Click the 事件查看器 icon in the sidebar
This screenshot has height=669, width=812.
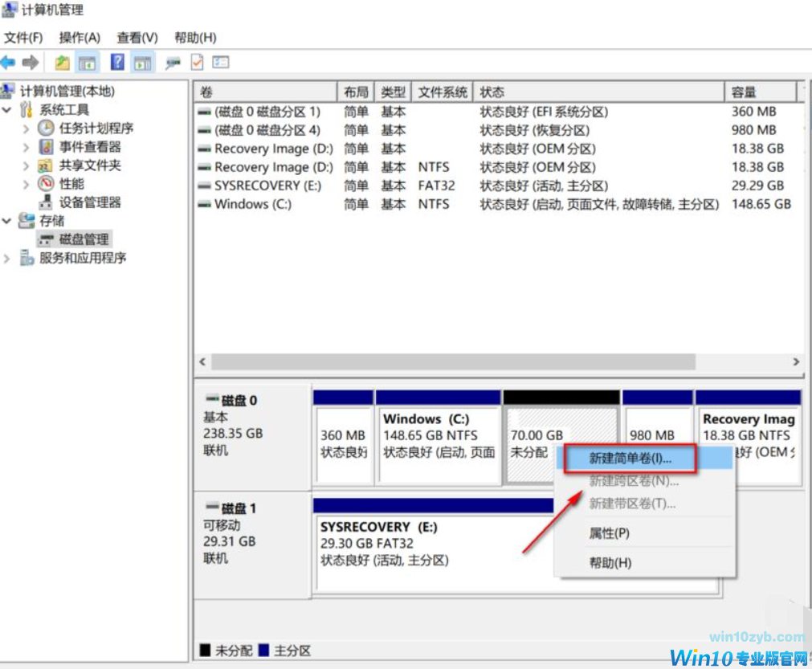tap(45, 148)
